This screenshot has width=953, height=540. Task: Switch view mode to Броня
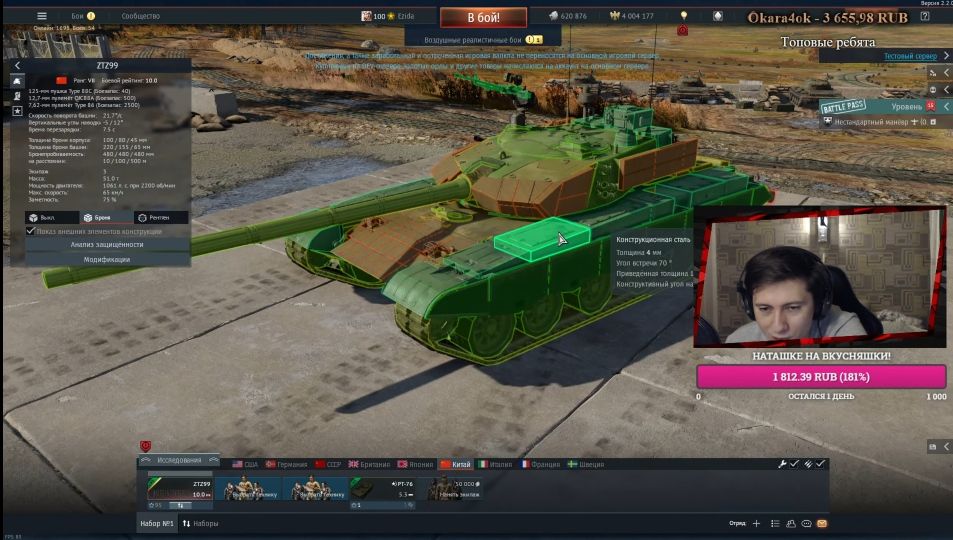pos(106,218)
